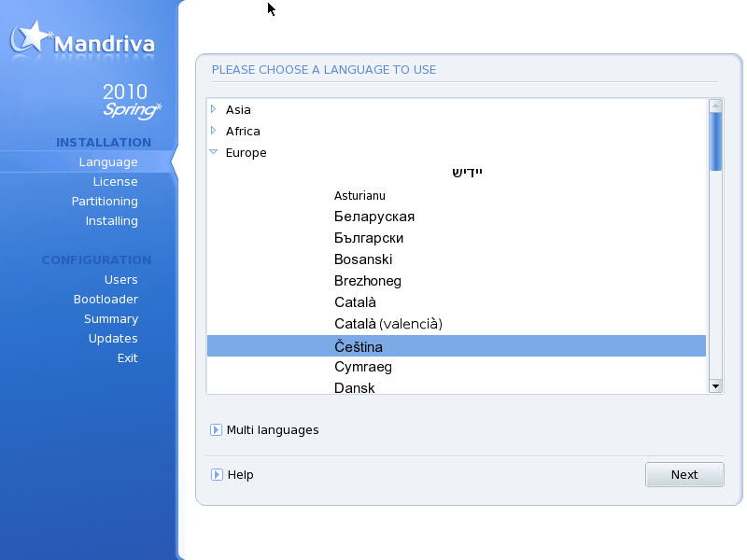747x560 pixels.
Task: Click the scroll up arrow of language list
Action: coord(715,105)
